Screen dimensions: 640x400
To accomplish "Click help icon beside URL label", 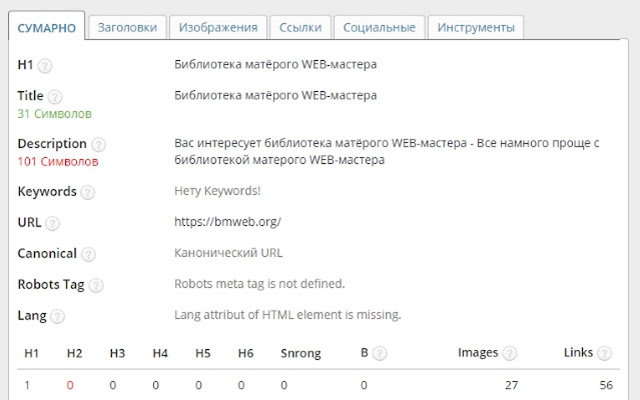I will click(x=53, y=223).
